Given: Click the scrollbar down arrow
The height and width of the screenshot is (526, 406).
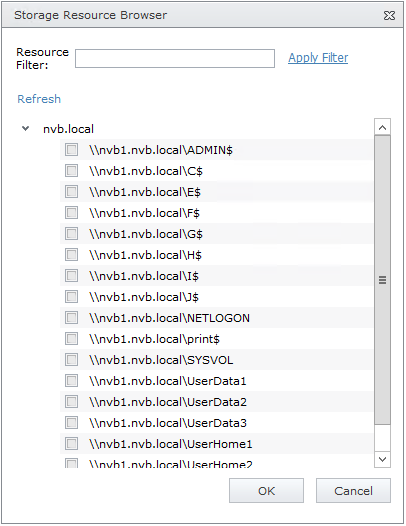Looking at the screenshot, I should coord(382,459).
